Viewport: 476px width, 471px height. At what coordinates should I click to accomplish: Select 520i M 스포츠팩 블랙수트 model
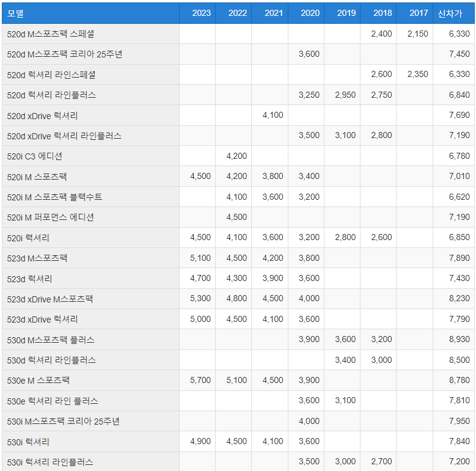coord(54,197)
